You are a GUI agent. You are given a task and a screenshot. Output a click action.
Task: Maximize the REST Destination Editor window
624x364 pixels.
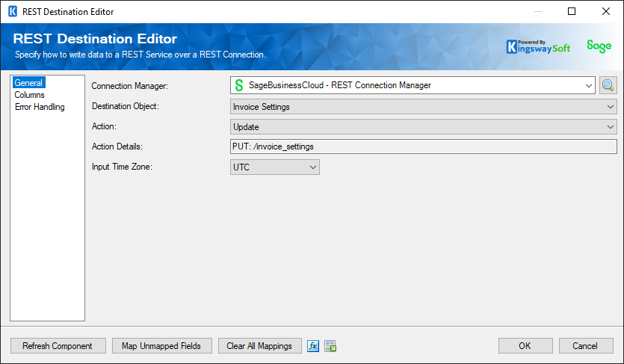click(572, 11)
